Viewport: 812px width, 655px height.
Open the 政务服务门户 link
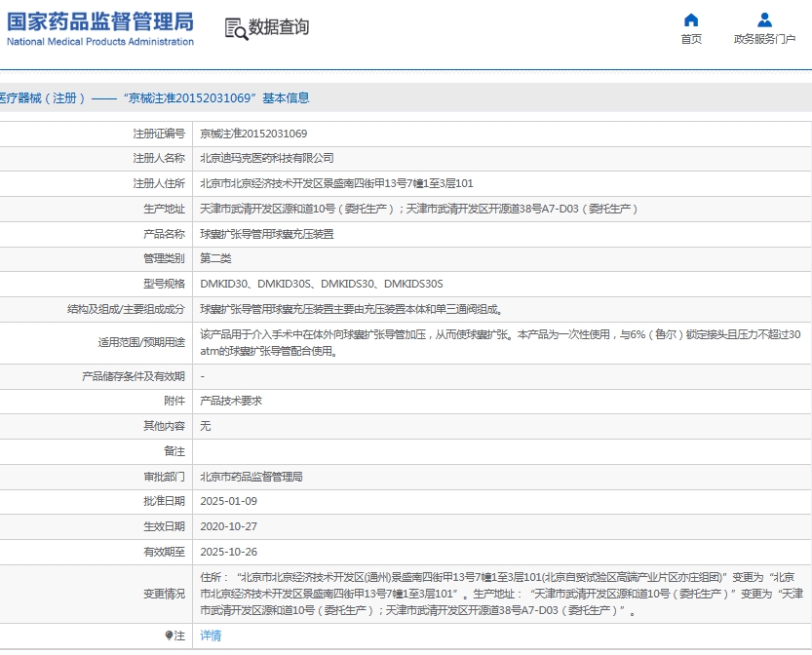764,39
